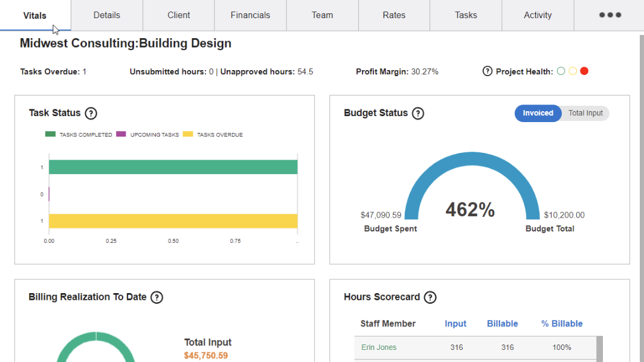Toggle Tasks Completed legend swatch

pyautogui.click(x=50, y=134)
